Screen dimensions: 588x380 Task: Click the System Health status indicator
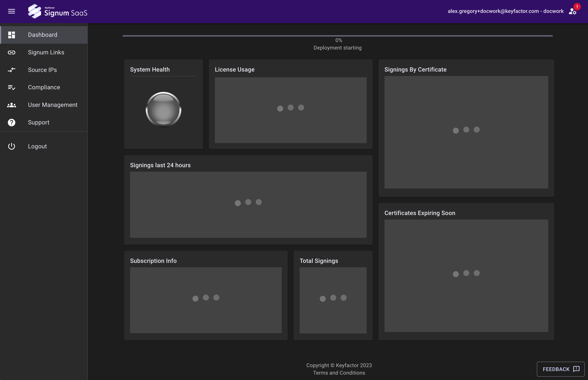pos(164,109)
